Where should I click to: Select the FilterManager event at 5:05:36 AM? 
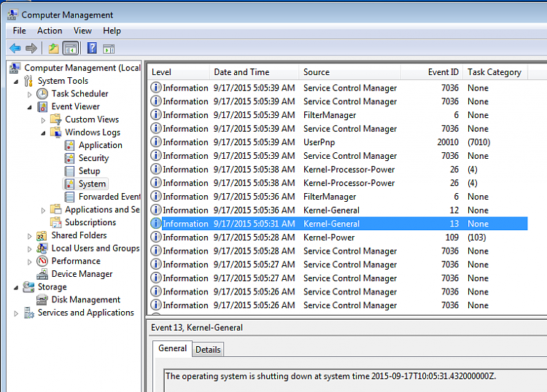338,197
